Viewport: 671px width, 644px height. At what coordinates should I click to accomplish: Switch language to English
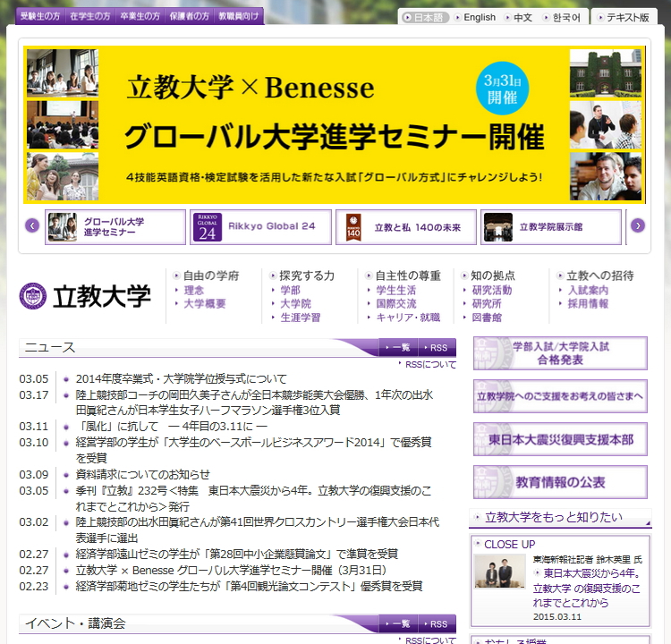(479, 17)
